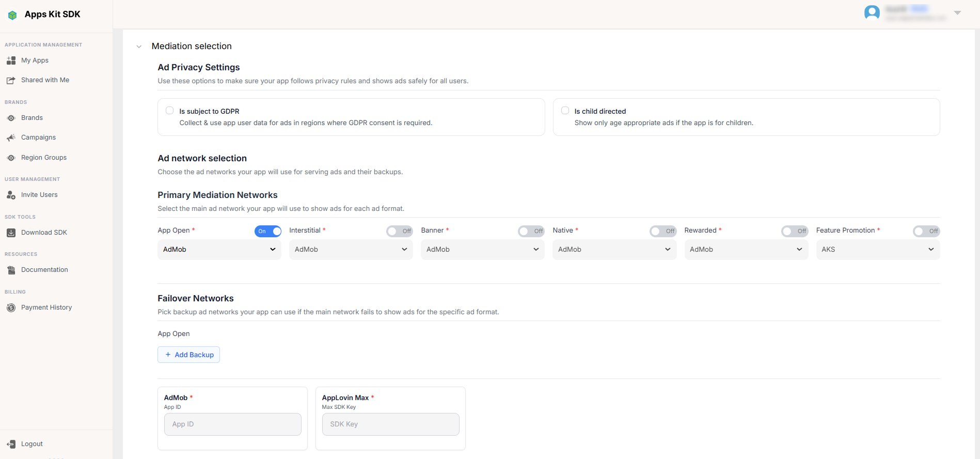
Task: Turn off the App Open toggle
Action: coord(268,231)
